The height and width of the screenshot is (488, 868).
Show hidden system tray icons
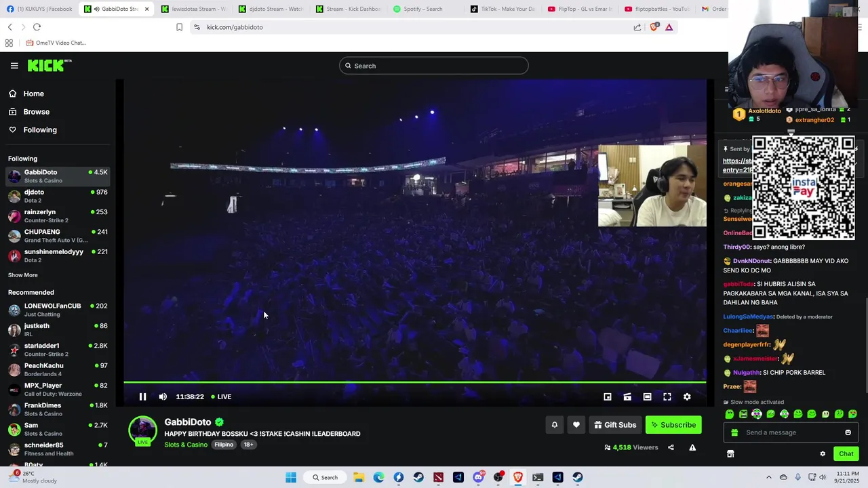tap(768, 477)
